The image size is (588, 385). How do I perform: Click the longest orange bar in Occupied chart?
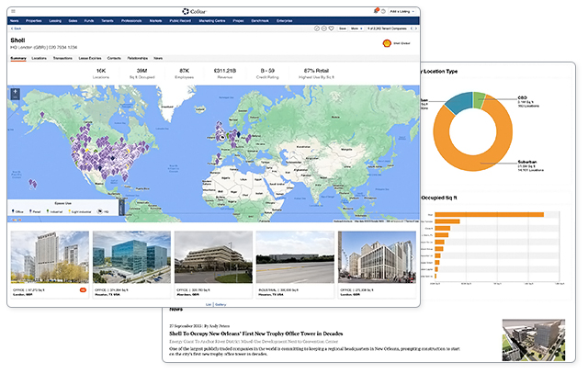pyautogui.click(x=489, y=215)
